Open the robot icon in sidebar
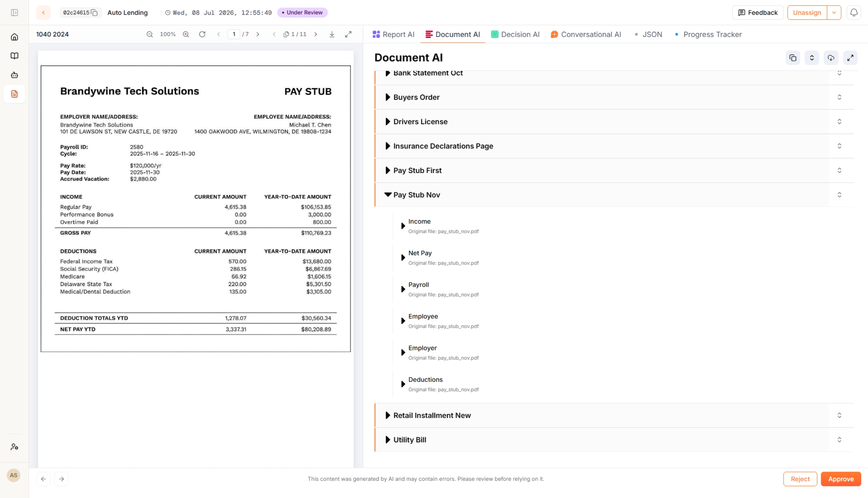The width and height of the screenshot is (868, 498). pos(14,75)
